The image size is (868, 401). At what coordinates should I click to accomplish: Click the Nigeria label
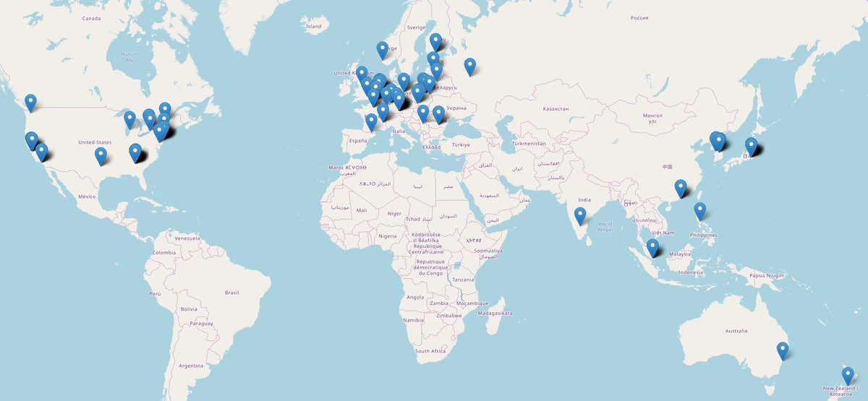[x=388, y=236]
